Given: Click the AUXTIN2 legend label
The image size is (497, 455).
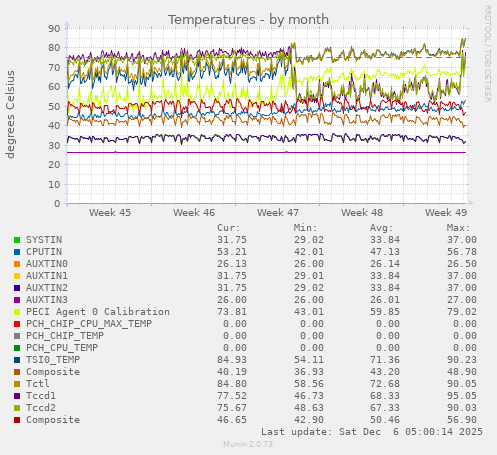Looking at the screenshot, I should (x=47, y=288).
